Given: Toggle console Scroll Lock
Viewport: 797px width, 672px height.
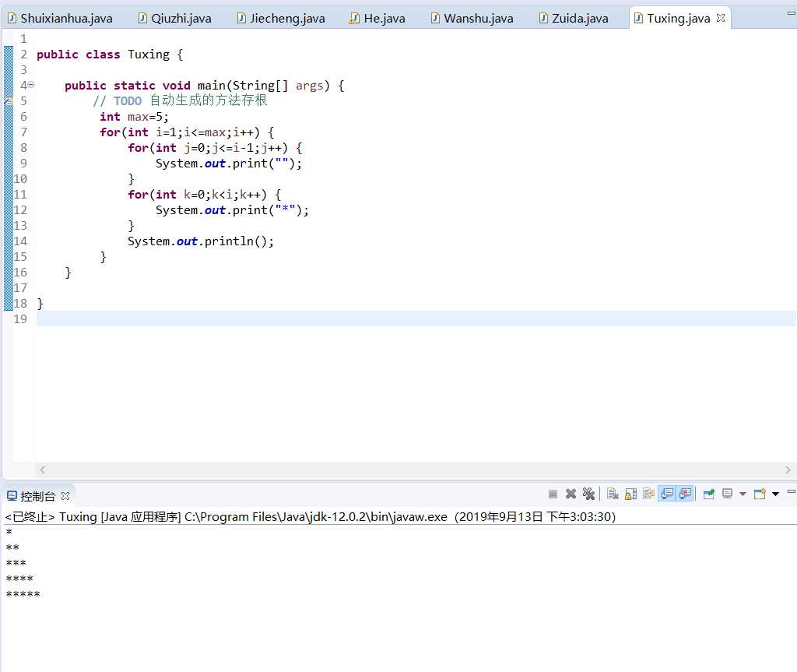Looking at the screenshot, I should 630,494.
